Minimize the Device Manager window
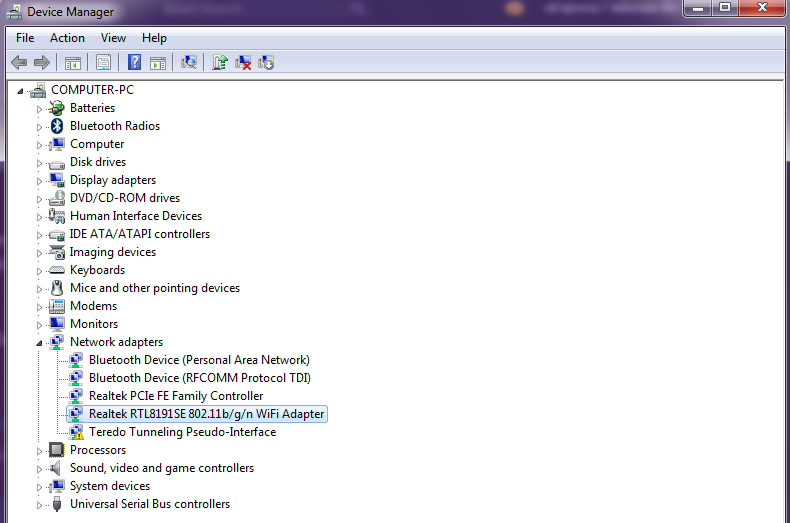This screenshot has width=790, height=523. (698, 8)
